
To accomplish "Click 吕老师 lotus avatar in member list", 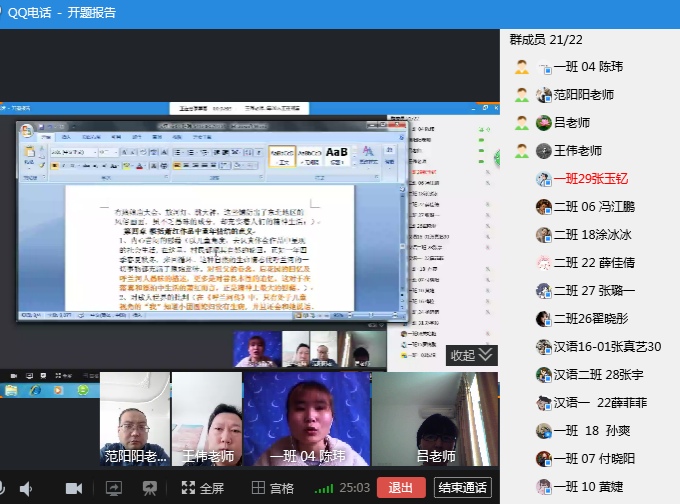I will click(543, 123).
